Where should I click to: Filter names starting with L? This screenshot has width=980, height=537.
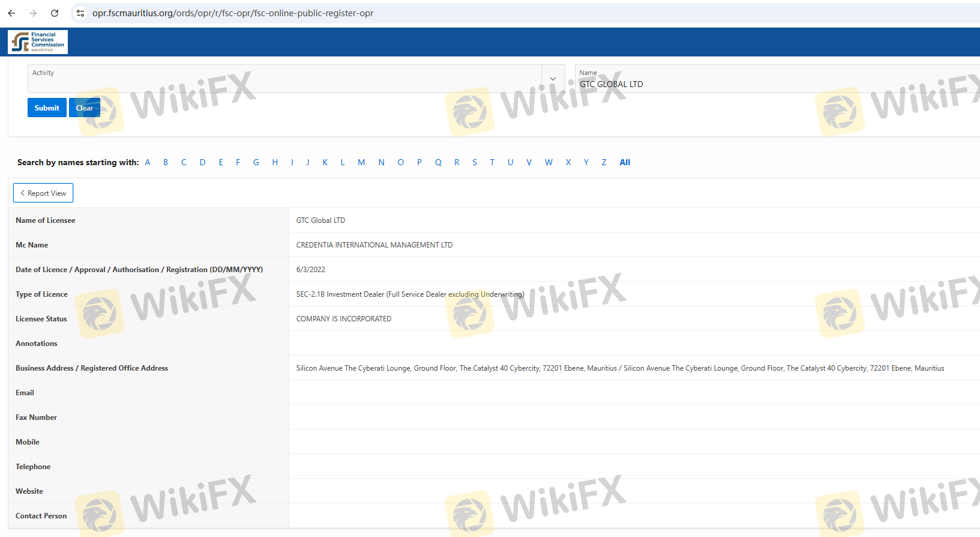(343, 162)
